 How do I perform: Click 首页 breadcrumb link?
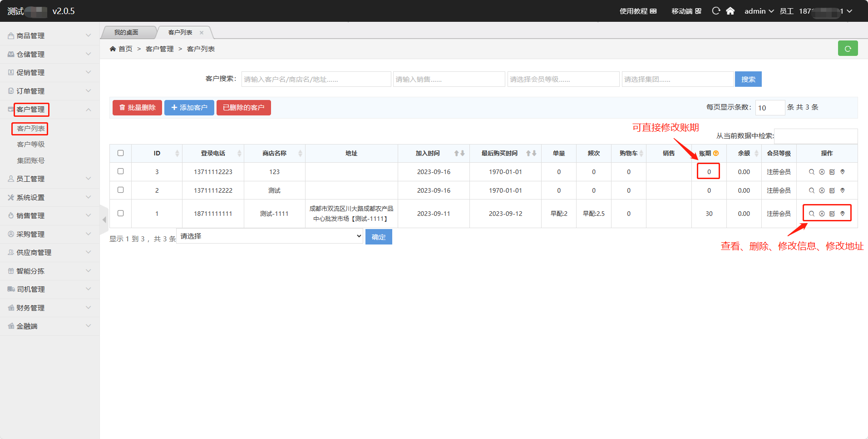click(125, 49)
